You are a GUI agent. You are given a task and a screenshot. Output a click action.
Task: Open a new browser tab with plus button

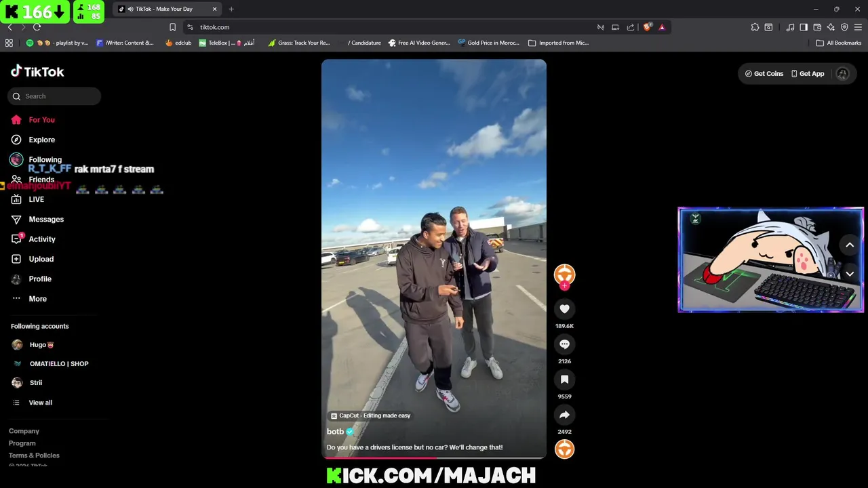(x=231, y=9)
